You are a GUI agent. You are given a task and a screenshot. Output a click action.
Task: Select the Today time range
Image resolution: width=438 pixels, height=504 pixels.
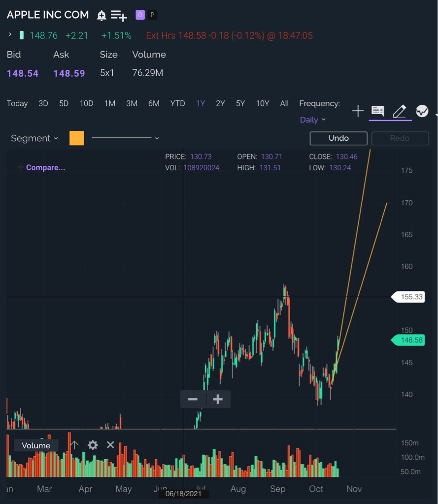click(x=17, y=103)
